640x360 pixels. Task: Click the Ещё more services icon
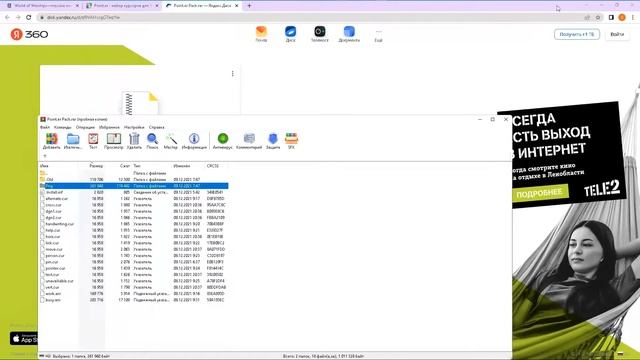(x=378, y=35)
